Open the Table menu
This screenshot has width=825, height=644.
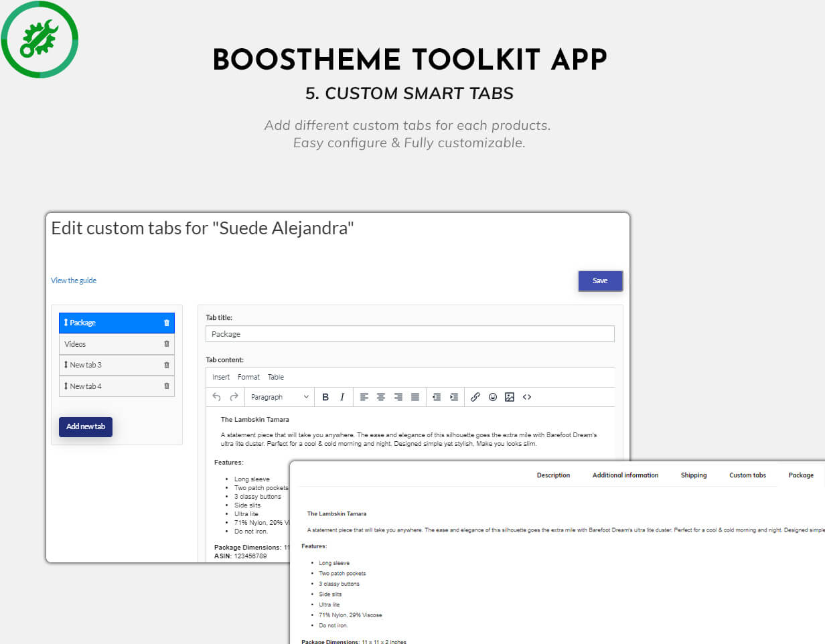point(276,377)
